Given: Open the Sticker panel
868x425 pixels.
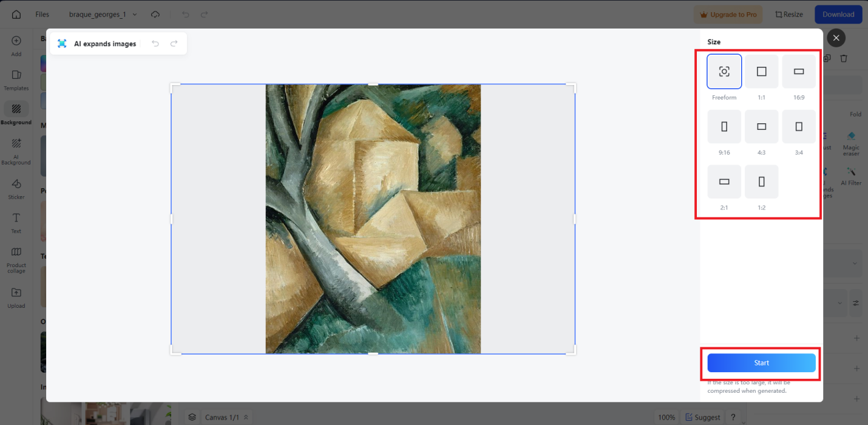Looking at the screenshot, I should tap(16, 188).
